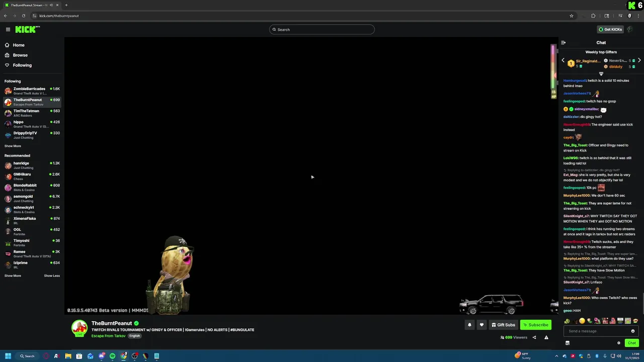
Task: Collapse Recommended list with Show Less
Action: (52, 276)
